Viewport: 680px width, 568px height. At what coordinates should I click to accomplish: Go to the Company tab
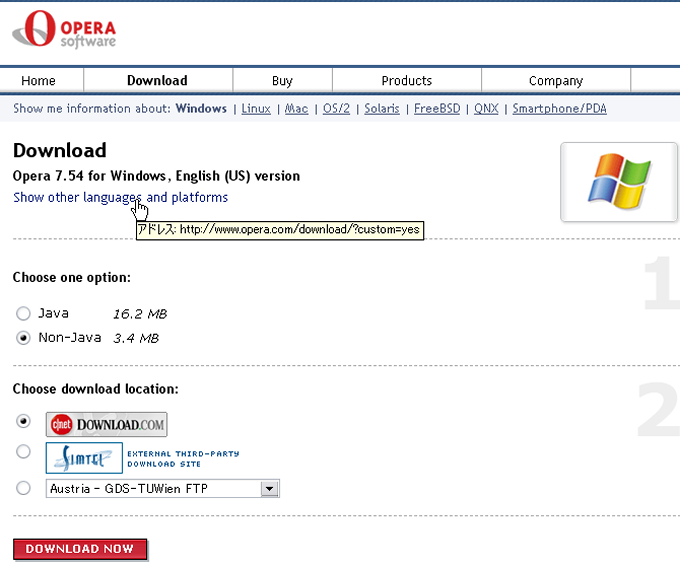pos(555,81)
